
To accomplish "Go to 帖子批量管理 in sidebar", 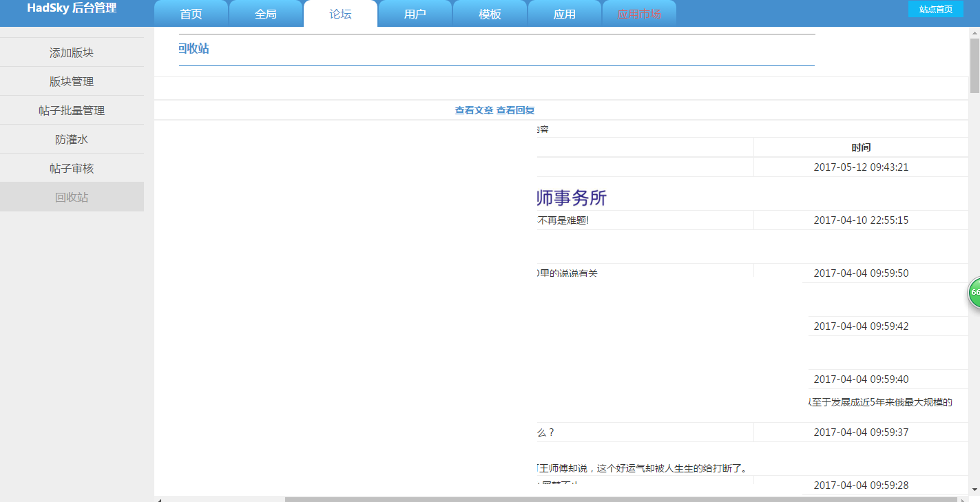I will 72,110.
